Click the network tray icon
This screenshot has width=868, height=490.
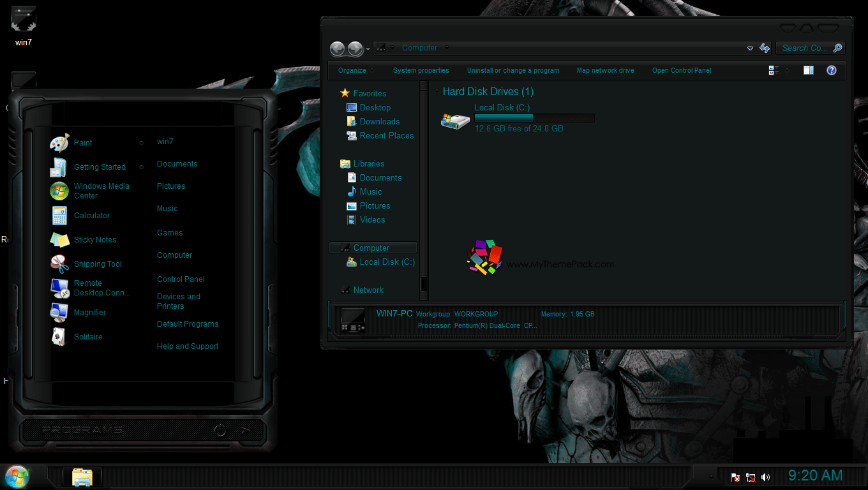751,477
